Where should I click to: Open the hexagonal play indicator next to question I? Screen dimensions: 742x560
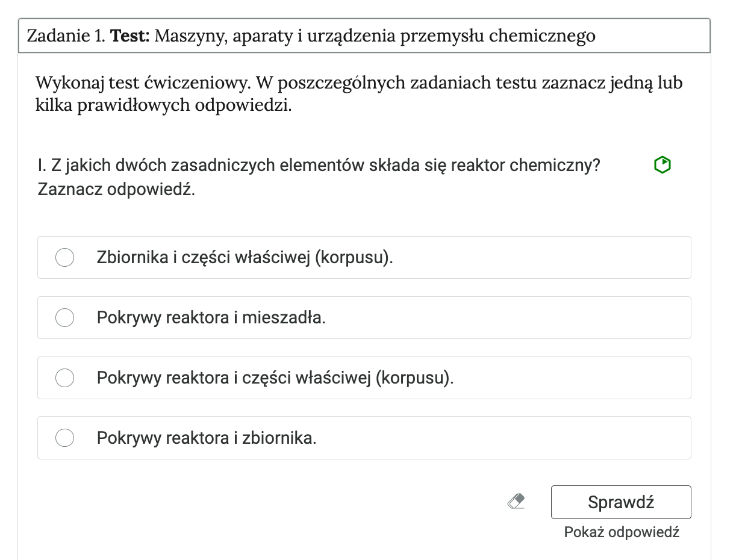[662, 164]
